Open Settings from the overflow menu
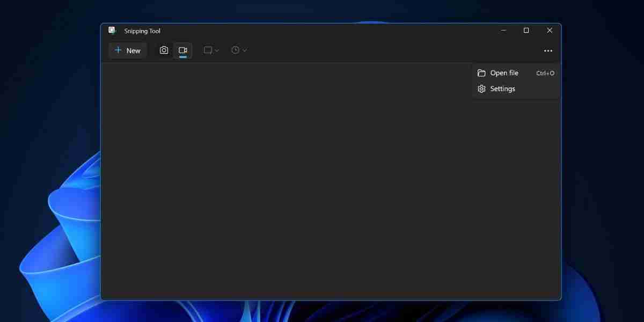This screenshot has height=322, width=644. point(502,89)
